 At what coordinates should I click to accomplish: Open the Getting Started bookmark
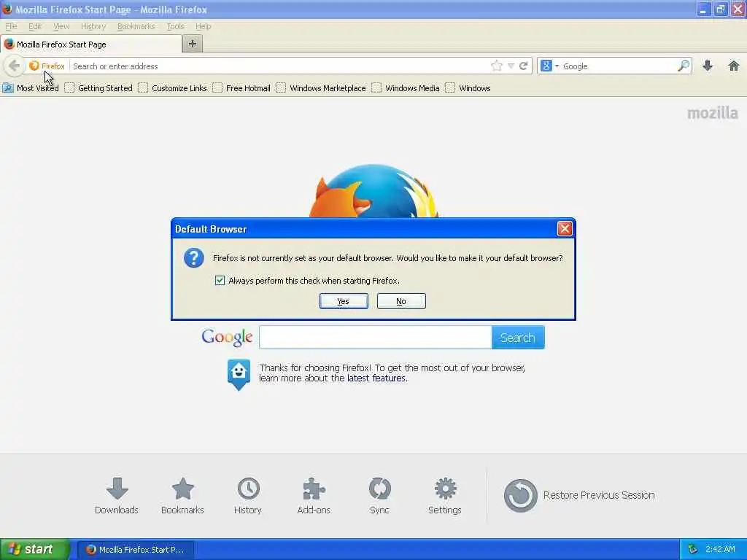[98, 88]
